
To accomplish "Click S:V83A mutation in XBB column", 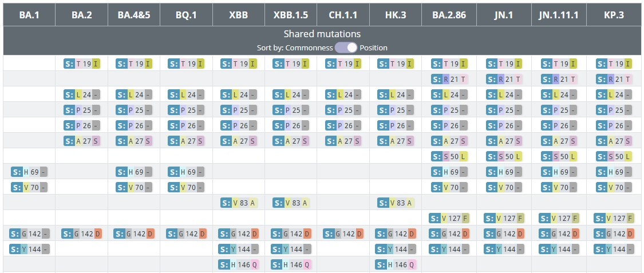I will (x=238, y=202).
